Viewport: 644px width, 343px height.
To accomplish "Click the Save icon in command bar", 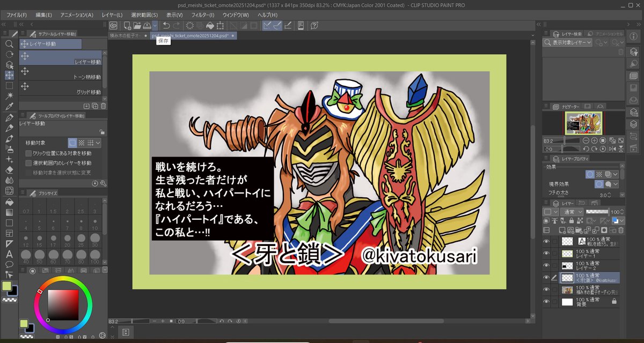I will [x=147, y=25].
